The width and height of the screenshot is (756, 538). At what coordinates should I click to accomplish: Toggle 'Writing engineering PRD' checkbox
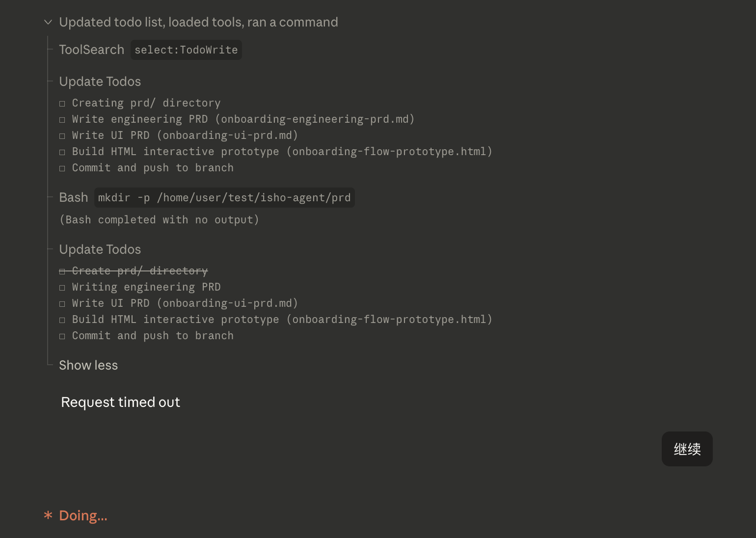(62, 288)
